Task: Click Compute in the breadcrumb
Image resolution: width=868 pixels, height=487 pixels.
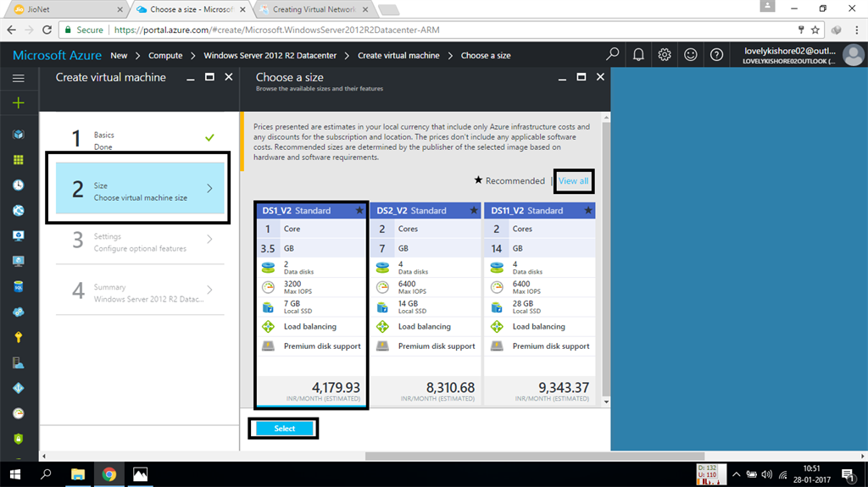Action: pos(165,55)
